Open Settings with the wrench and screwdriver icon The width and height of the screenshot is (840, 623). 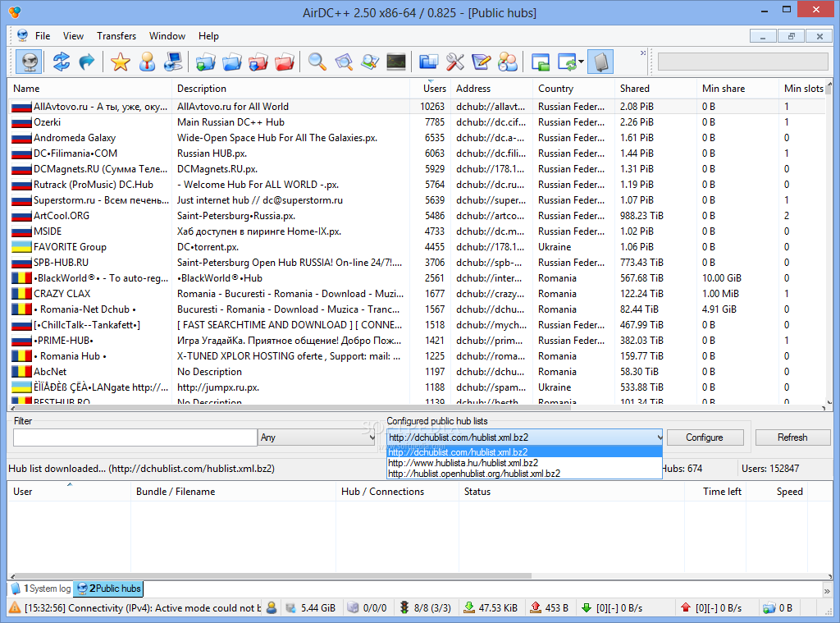(454, 62)
